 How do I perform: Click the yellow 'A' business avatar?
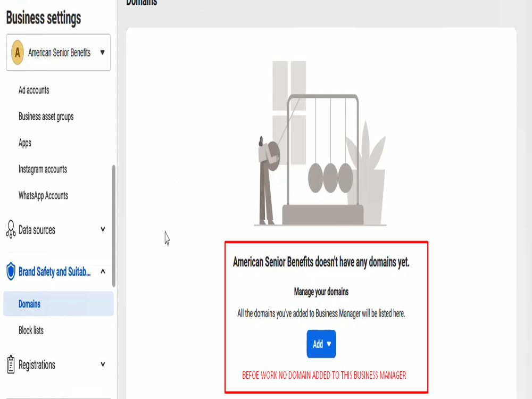click(18, 52)
